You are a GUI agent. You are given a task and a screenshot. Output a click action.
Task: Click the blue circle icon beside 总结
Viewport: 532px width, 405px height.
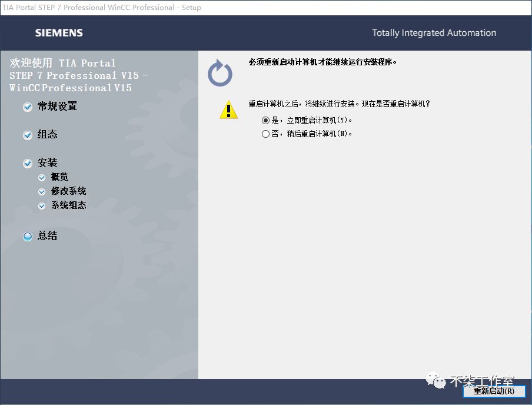pyautogui.click(x=28, y=236)
